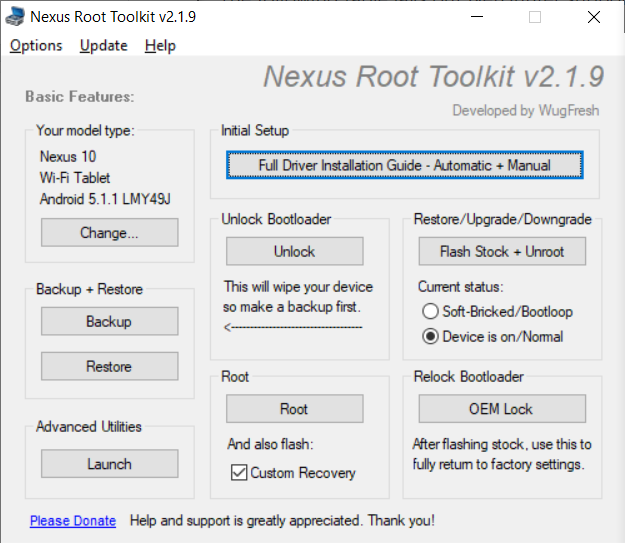Open the Update menu
This screenshot has height=543, width=625.
104,46
